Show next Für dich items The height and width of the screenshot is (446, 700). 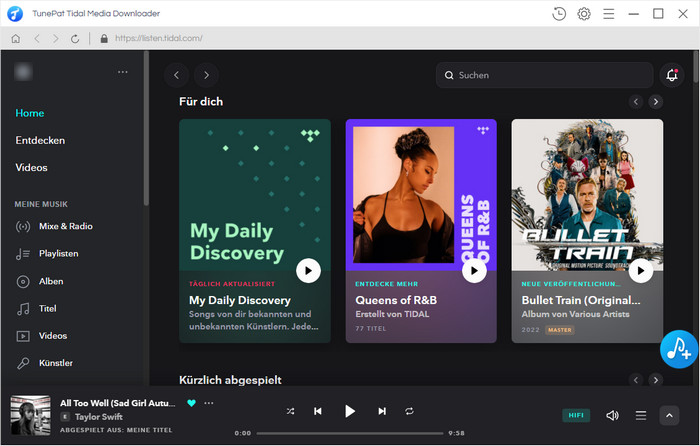click(x=655, y=102)
